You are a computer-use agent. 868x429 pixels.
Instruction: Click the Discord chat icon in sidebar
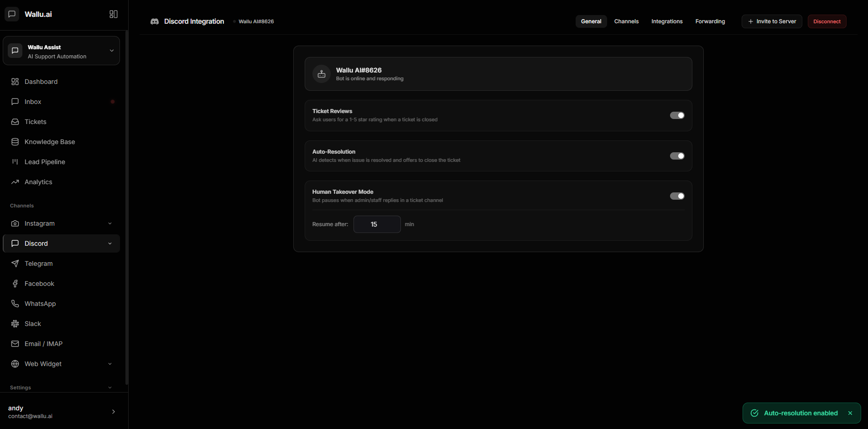tap(15, 243)
